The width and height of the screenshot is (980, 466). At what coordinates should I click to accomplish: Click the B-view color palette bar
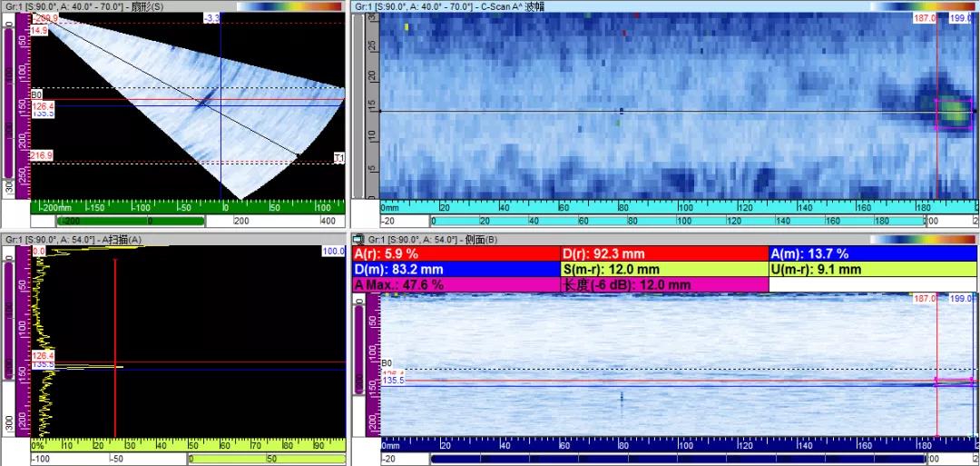pos(924,239)
